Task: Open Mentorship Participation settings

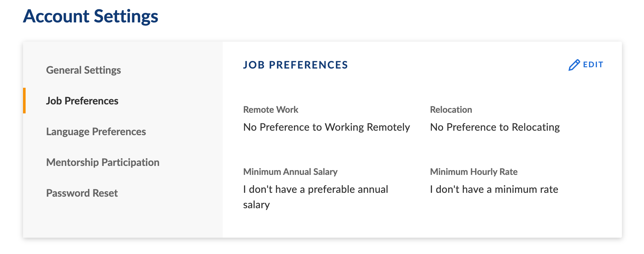Action: 103,162
